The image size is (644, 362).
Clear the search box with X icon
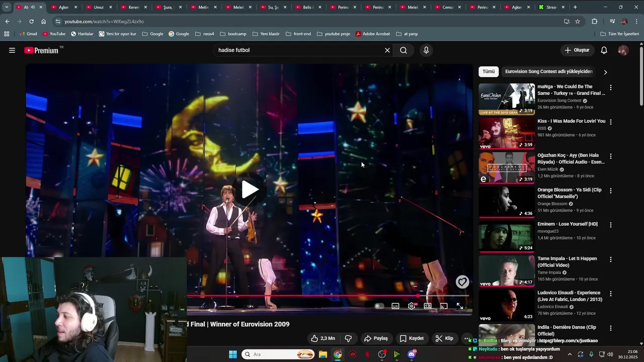(387, 50)
